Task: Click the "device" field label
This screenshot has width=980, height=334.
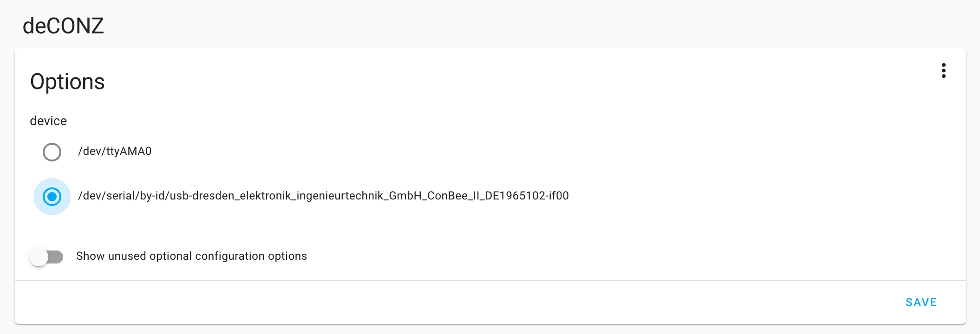Action: coord(48,121)
